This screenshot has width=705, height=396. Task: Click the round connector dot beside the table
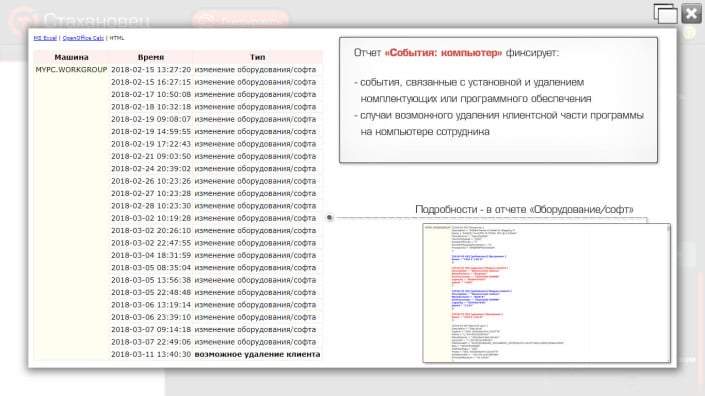tap(330, 218)
